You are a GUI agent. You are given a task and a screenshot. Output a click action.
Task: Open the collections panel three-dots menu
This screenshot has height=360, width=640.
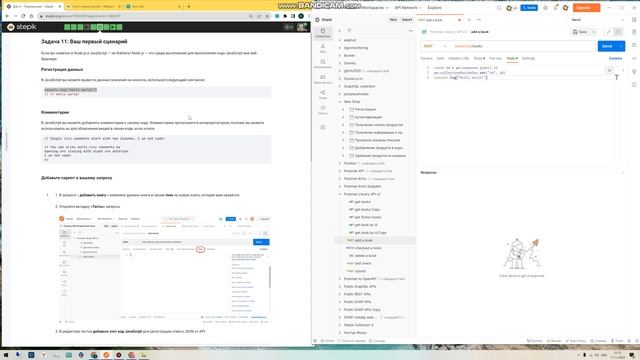(x=411, y=31)
